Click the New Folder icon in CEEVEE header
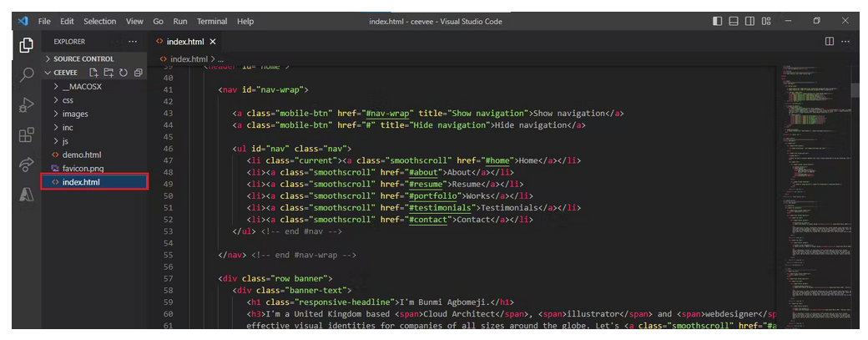The height and width of the screenshot is (340, 868). 108,73
